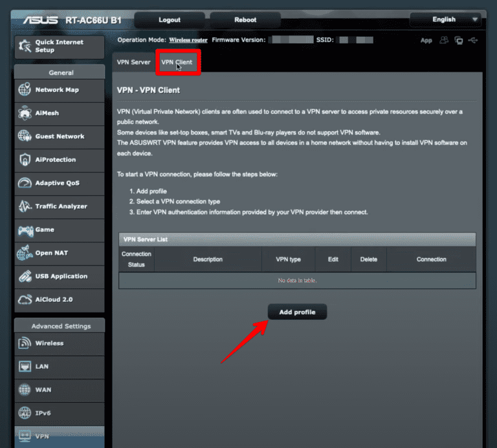Open the AiProtection menu item

click(60, 160)
